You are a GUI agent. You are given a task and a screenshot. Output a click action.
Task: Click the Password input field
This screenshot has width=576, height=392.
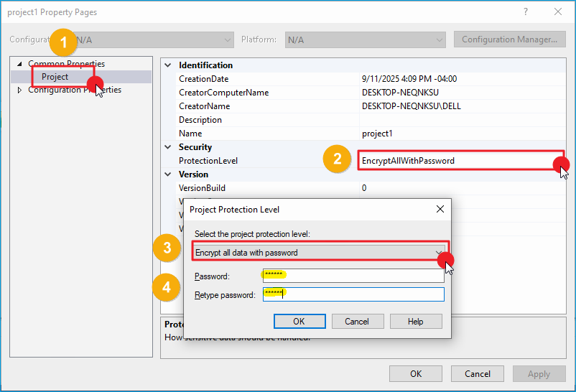point(352,276)
